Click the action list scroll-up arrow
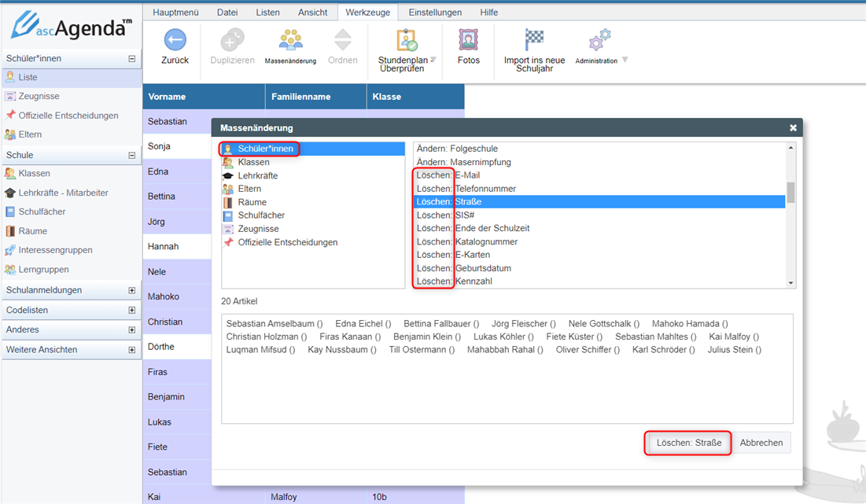Image resolution: width=866 pixels, height=504 pixels. click(x=791, y=147)
